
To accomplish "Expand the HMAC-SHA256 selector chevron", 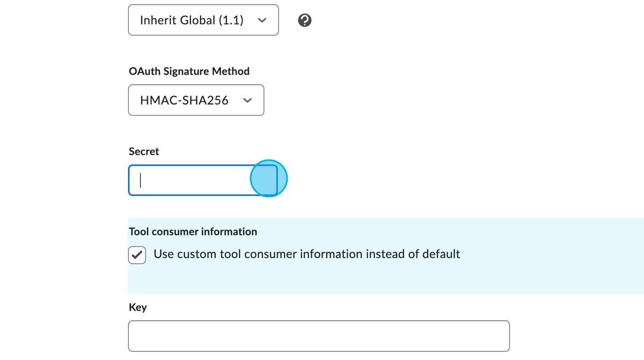I will [x=247, y=100].
